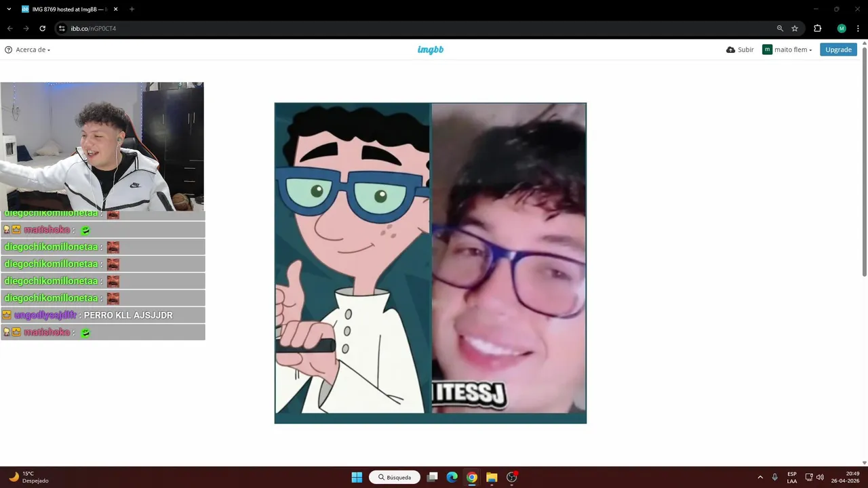Reload the ibb.co page
Screen dimensions: 868x488
pyautogui.click(x=42, y=28)
